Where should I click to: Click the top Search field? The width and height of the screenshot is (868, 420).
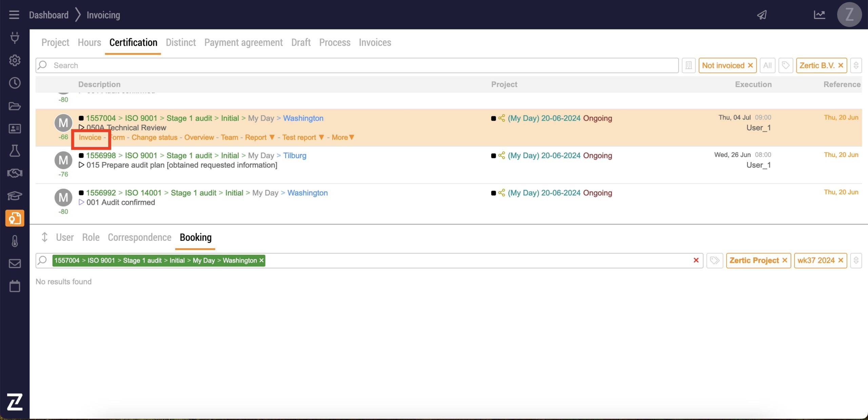356,65
